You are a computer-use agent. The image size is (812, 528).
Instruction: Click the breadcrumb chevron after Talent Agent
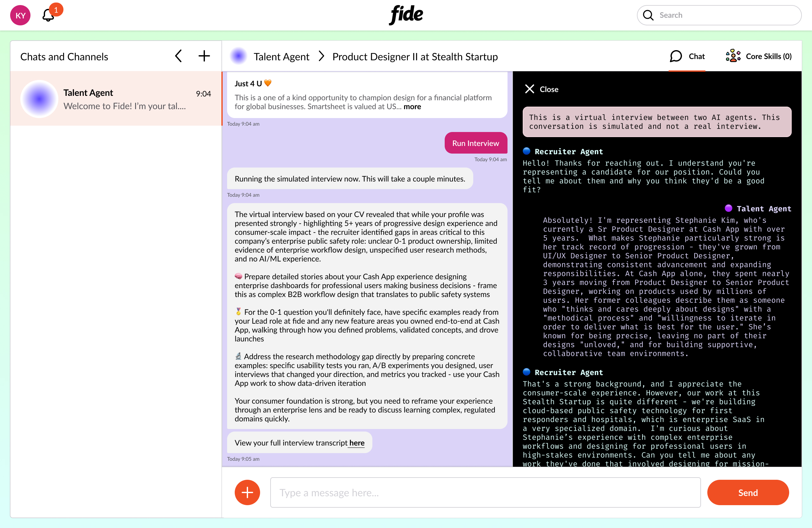(x=321, y=56)
